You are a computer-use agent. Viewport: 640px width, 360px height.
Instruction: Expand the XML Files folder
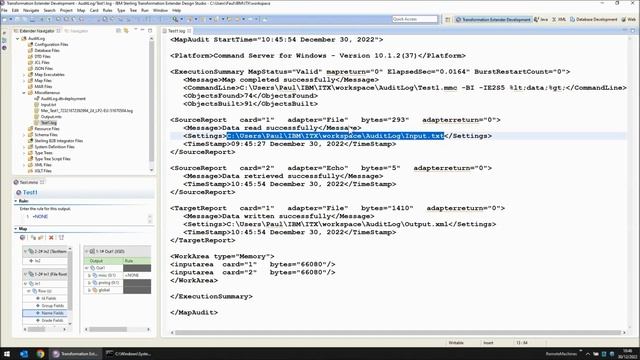point(24,165)
